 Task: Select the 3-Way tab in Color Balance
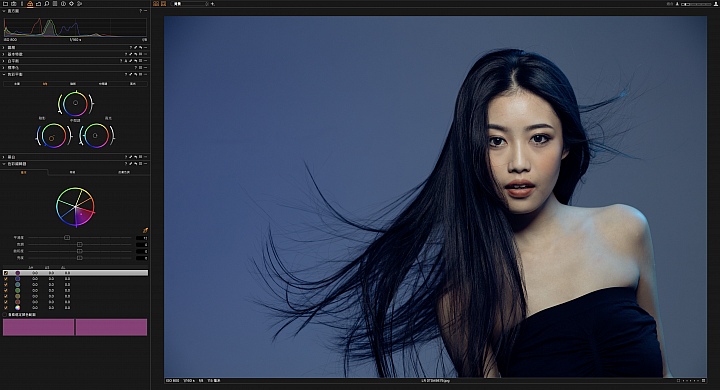(x=45, y=84)
